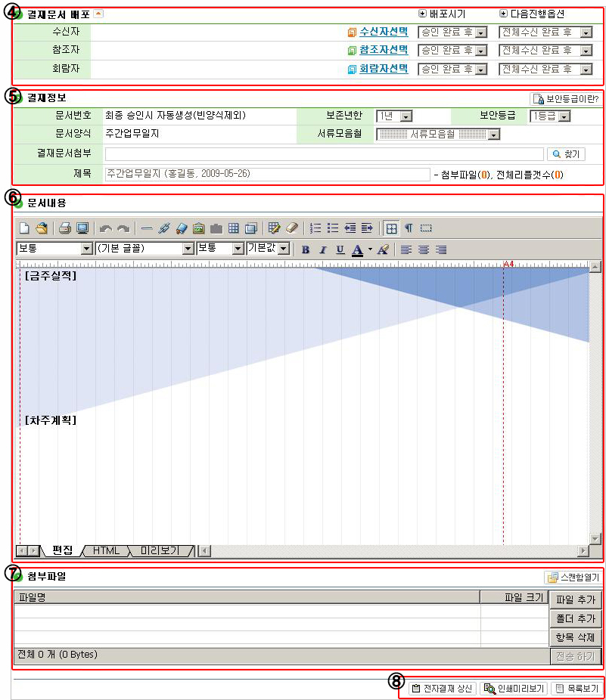This screenshot has height=700, width=606.
Task: Align text to center in editor
Action: [x=424, y=249]
